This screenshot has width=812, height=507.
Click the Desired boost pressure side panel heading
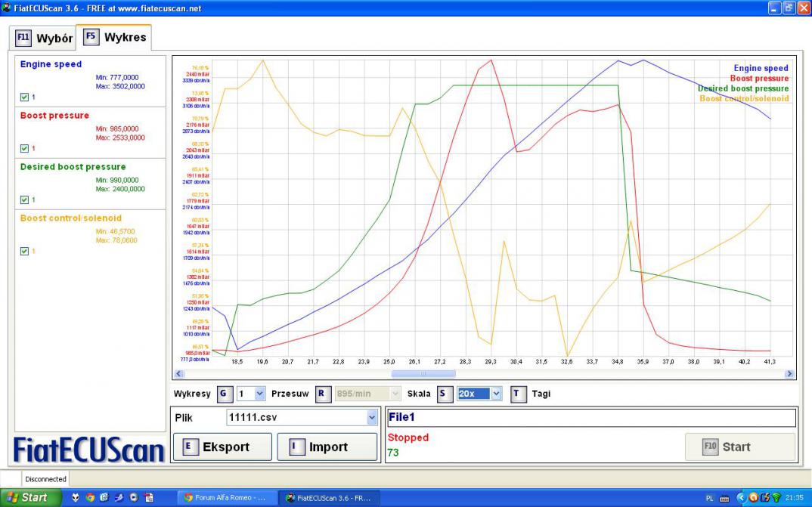(73, 166)
